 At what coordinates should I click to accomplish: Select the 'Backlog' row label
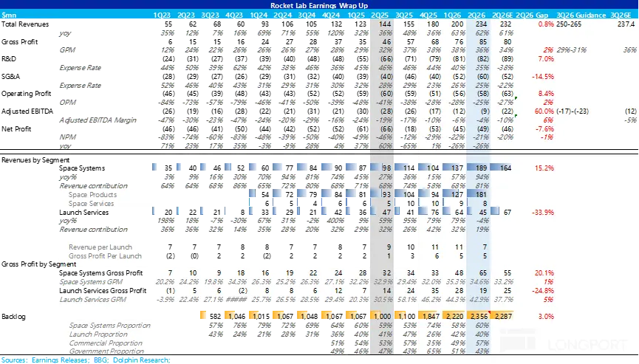click(13, 317)
